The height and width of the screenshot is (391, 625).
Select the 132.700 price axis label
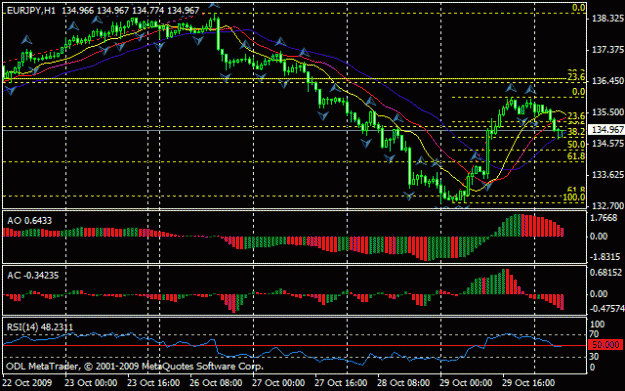pyautogui.click(x=607, y=206)
